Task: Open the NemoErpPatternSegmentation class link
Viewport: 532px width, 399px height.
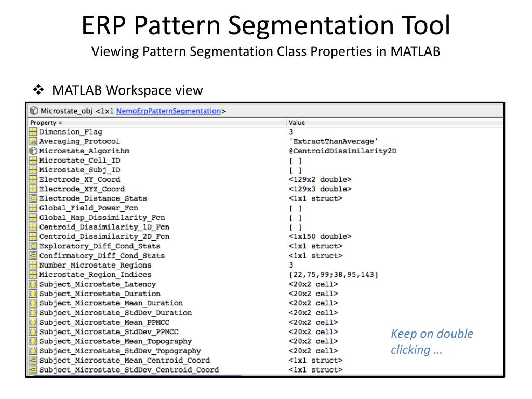Action: [169, 111]
